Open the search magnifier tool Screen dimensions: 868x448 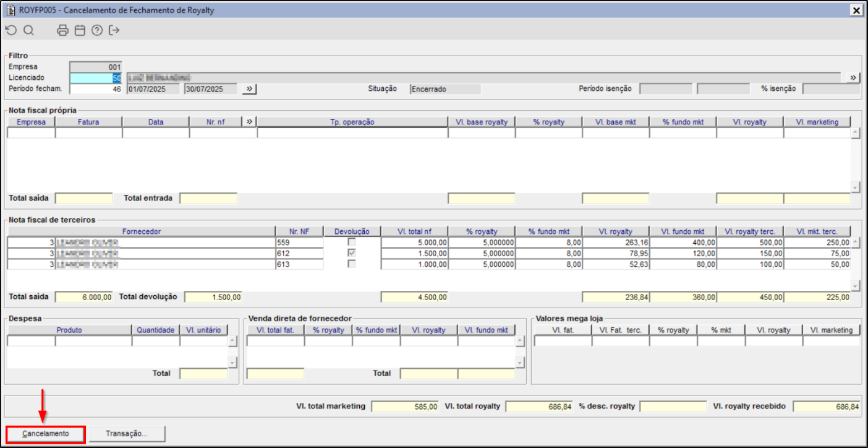pyautogui.click(x=28, y=30)
